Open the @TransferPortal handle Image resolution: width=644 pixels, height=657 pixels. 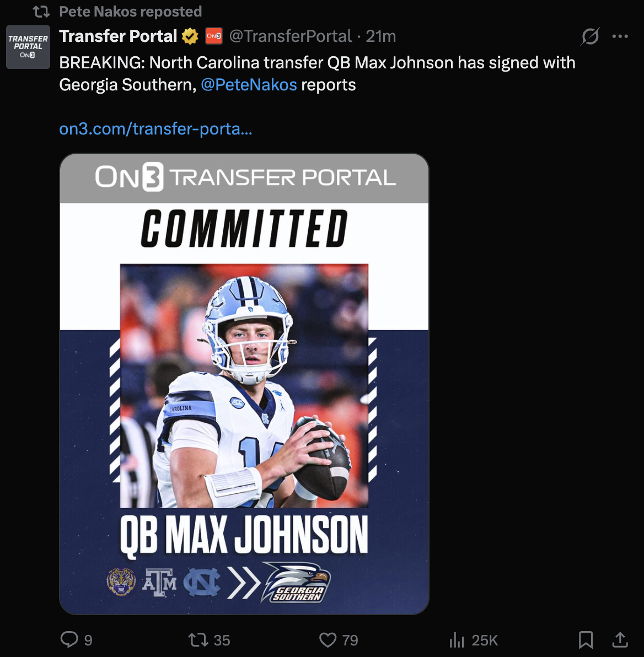[x=290, y=36]
